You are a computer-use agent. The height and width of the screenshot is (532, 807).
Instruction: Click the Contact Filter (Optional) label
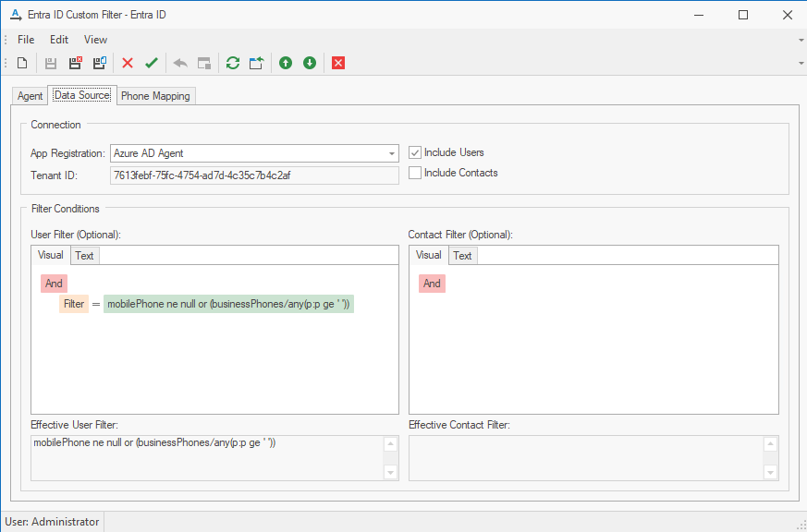point(460,235)
